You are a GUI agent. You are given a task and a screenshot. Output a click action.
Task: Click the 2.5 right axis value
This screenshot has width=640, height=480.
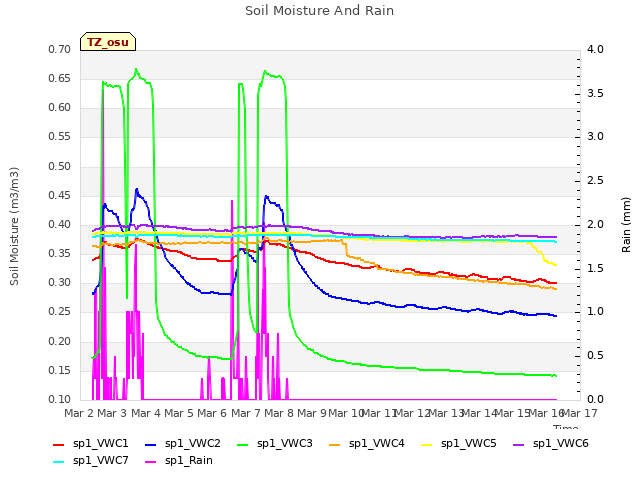click(x=595, y=180)
